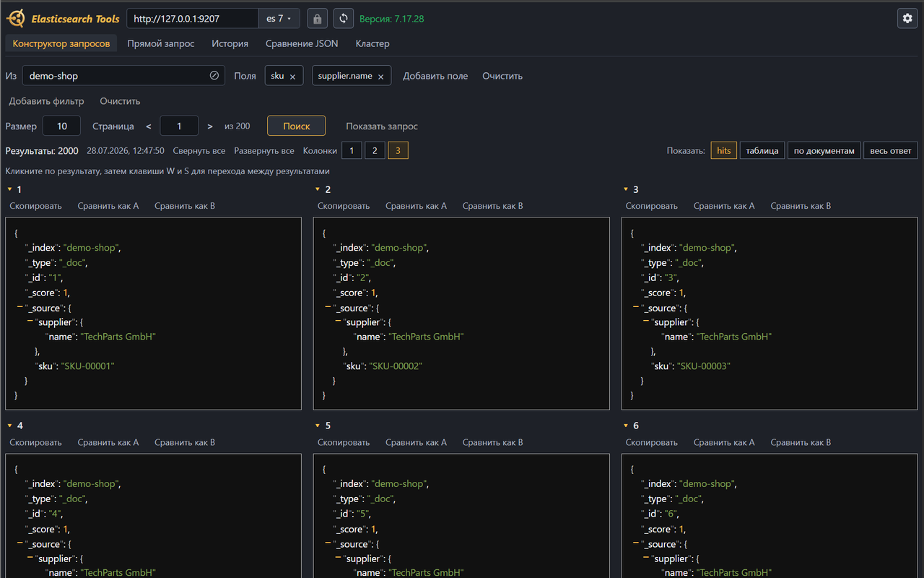Collapse _source node in result 6
Image resolution: width=924 pixels, height=578 pixels.
point(636,544)
